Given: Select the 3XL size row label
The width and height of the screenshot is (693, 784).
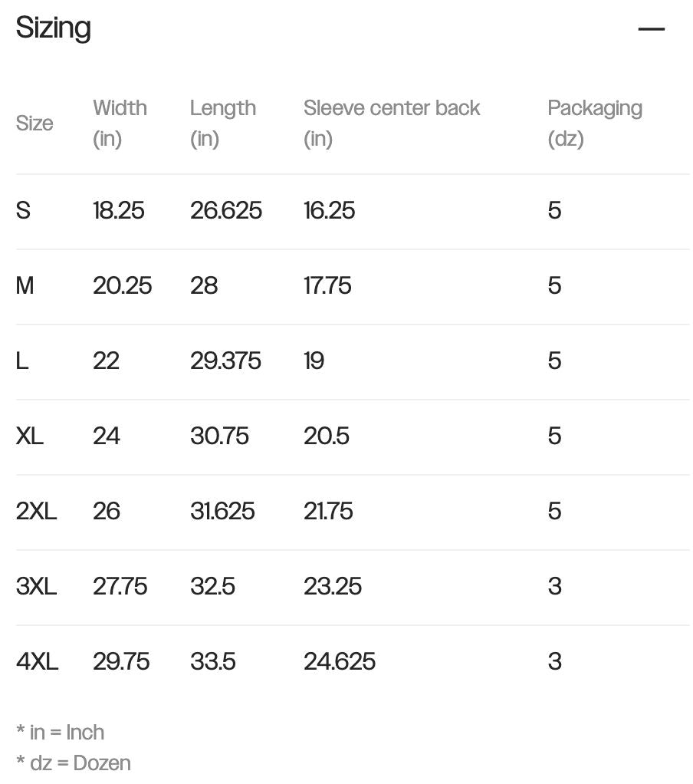Looking at the screenshot, I should [x=37, y=586].
